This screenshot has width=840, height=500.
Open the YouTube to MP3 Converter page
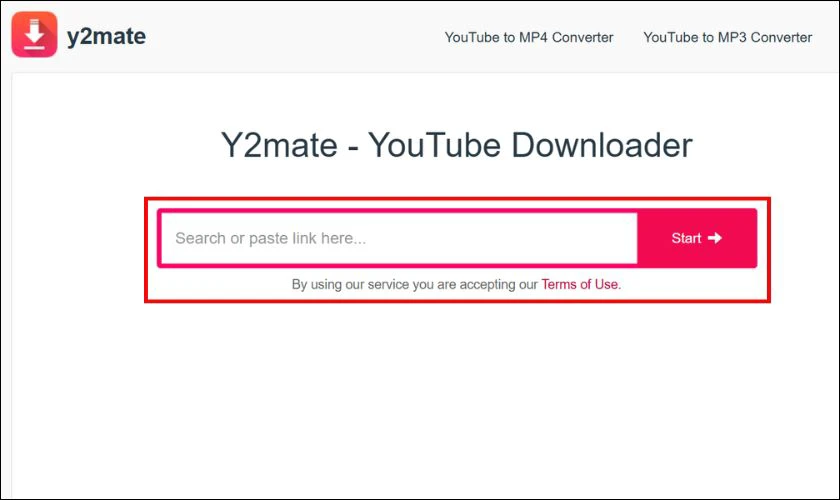pyautogui.click(x=728, y=38)
